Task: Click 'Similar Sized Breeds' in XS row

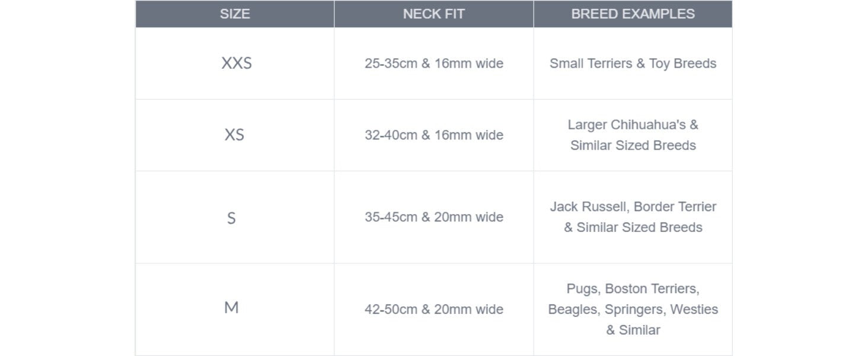Action: [633, 145]
